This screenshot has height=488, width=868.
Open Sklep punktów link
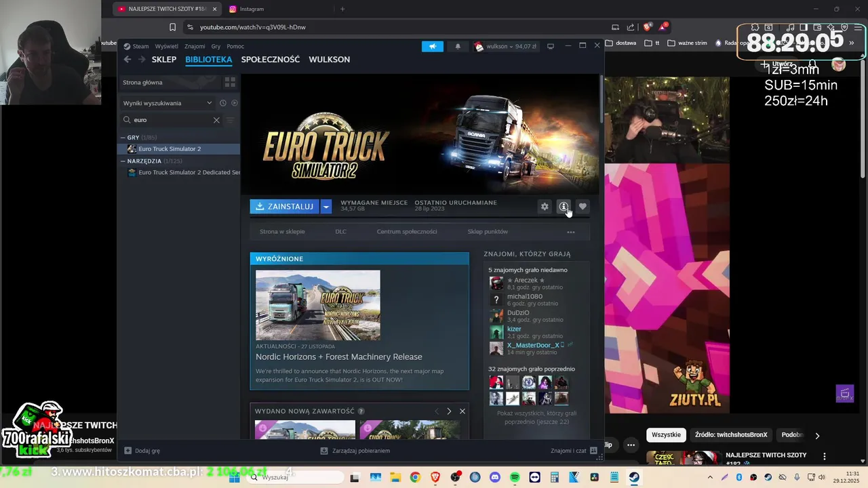(488, 232)
